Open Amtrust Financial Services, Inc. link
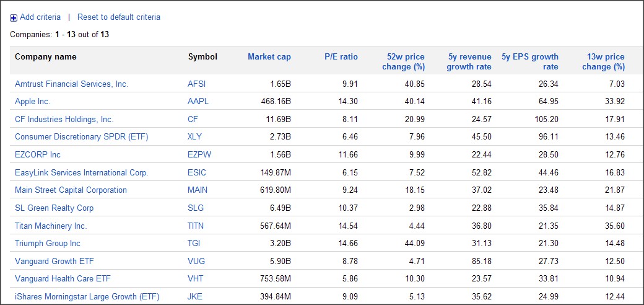Viewport: 644px width, 305px height. (x=71, y=84)
